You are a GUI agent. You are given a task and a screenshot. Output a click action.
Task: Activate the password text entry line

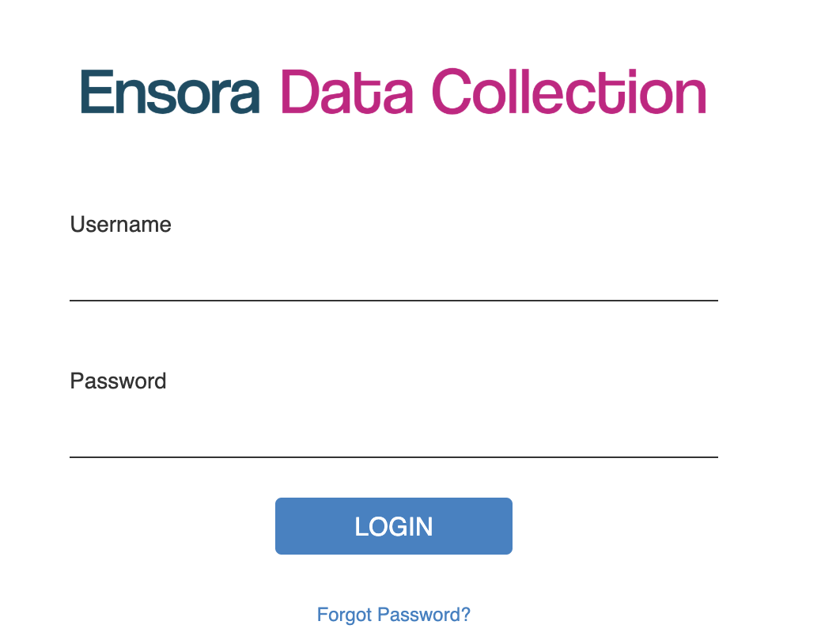click(394, 434)
